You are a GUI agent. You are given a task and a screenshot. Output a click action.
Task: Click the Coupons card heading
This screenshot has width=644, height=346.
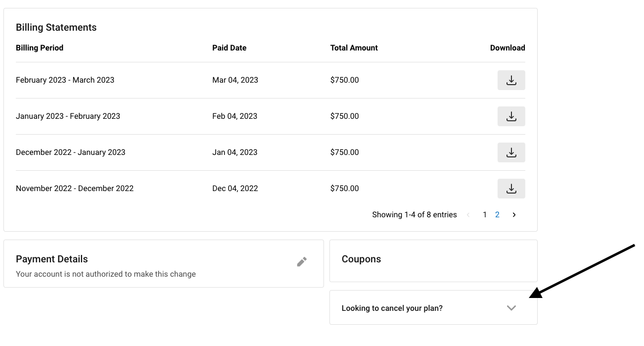(361, 259)
